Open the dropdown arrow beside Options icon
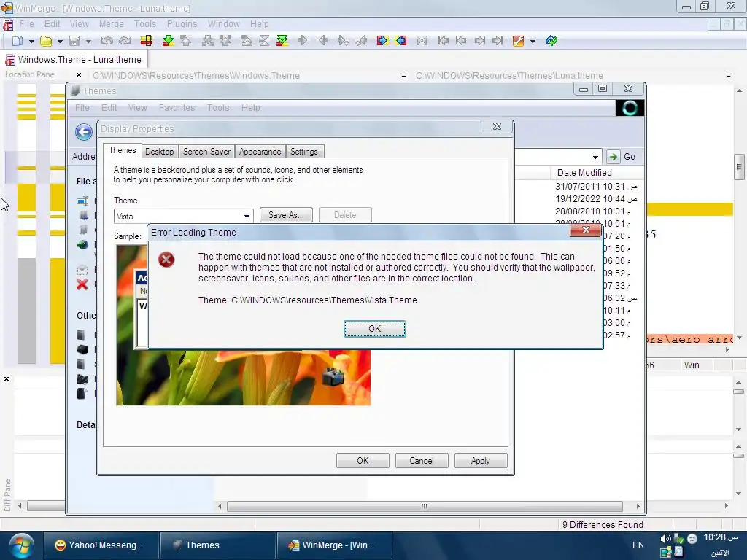The image size is (747, 560). [x=533, y=42]
